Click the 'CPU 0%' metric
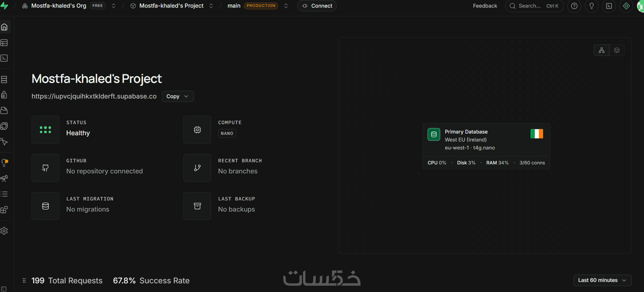This screenshot has height=292, width=644. [x=437, y=163]
